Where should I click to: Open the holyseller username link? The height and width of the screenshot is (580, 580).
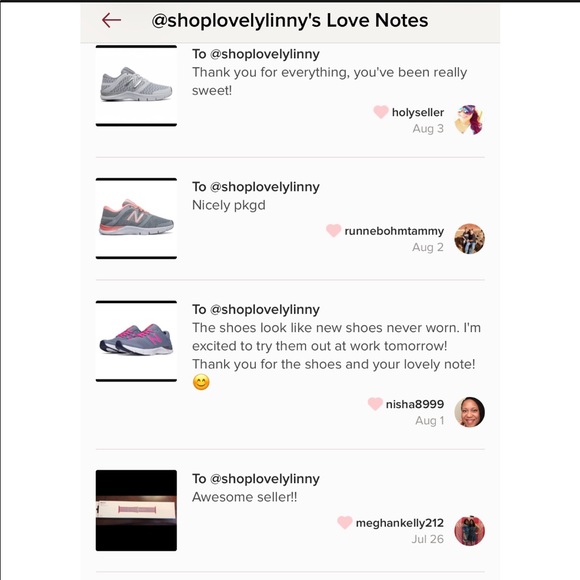(418, 112)
